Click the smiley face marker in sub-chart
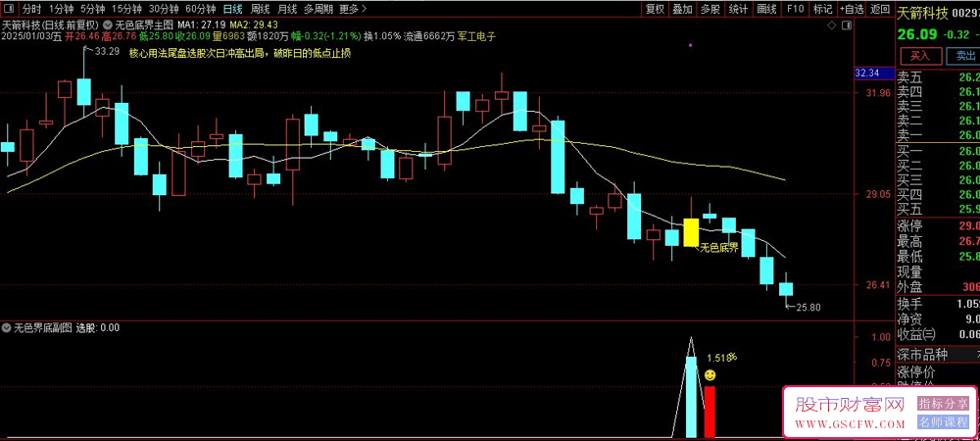 tap(710, 375)
